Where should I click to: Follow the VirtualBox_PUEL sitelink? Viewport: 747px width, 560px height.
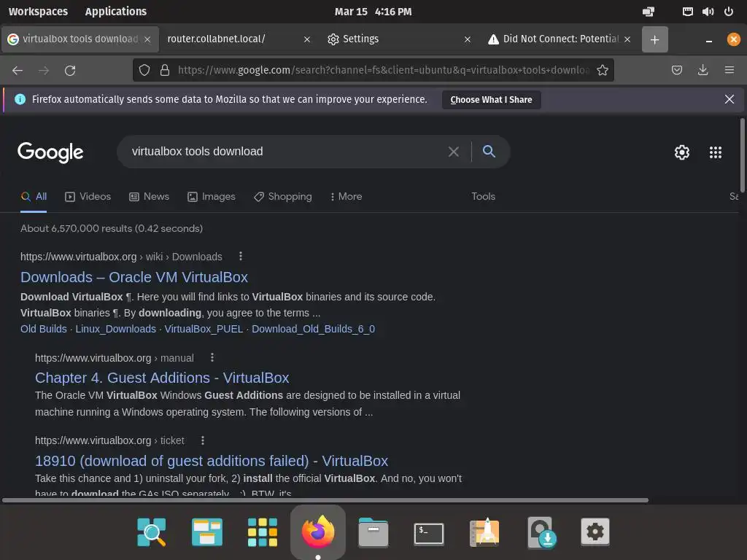click(204, 329)
